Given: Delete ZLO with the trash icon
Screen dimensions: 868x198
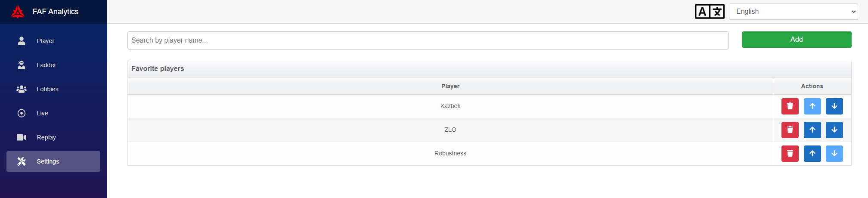Looking at the screenshot, I should click(790, 130).
